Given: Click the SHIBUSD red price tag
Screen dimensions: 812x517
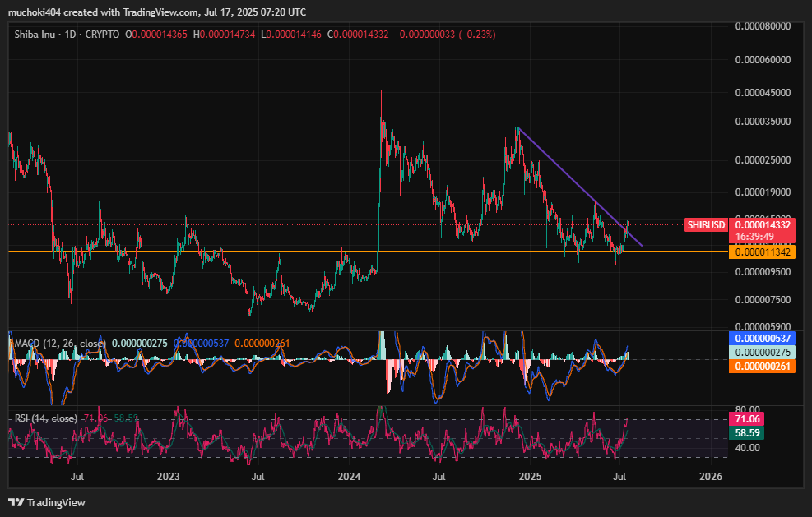Looking at the screenshot, I should (706, 224).
